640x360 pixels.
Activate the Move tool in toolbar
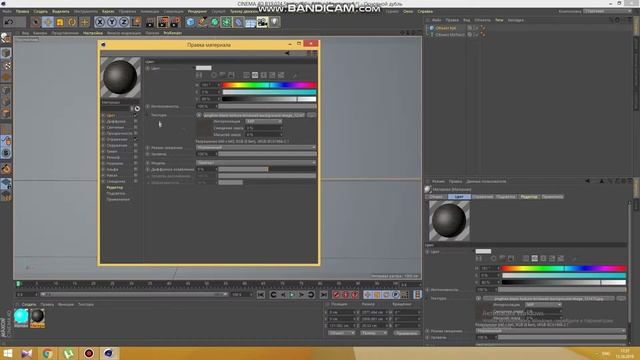[48, 22]
